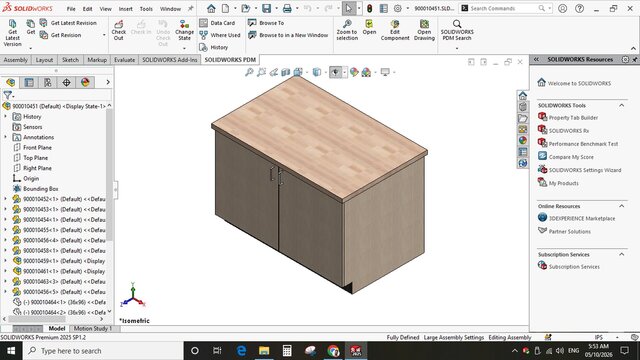Collapse the Online Resources section
Screen dimensions: 640x360
pyautogui.click(x=622, y=206)
